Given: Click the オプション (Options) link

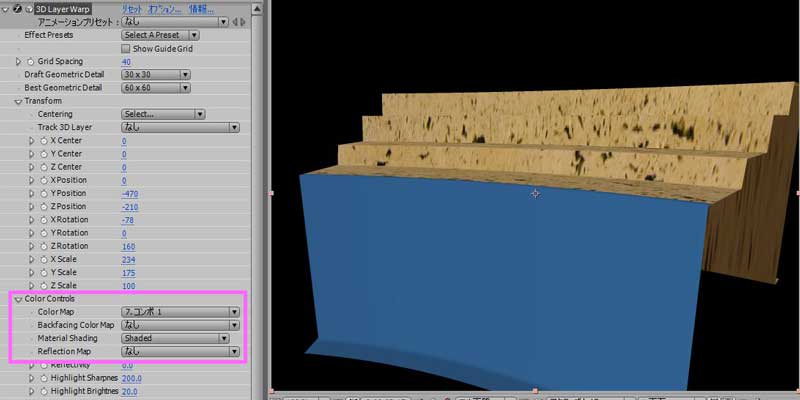Looking at the screenshot, I should click(x=166, y=8).
